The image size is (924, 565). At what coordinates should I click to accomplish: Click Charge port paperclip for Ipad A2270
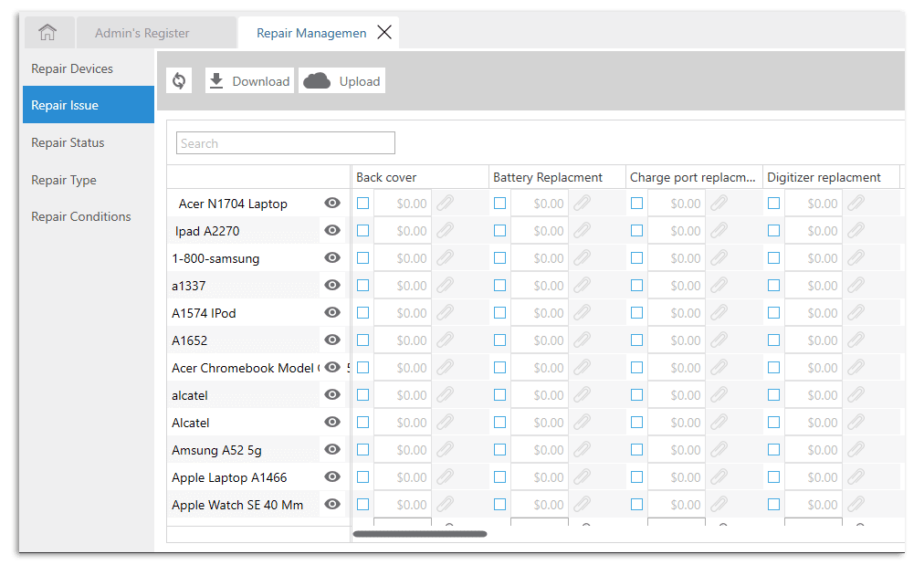point(719,230)
